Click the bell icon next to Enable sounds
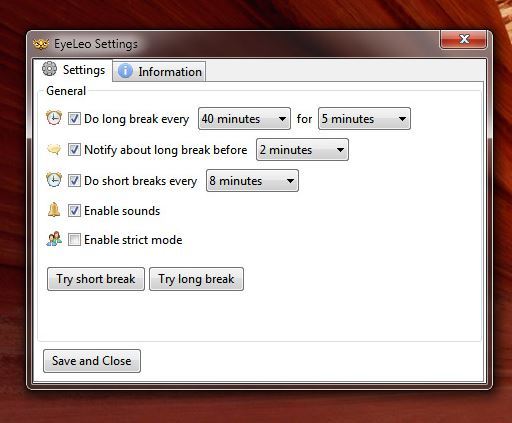512x423 pixels. 54,210
